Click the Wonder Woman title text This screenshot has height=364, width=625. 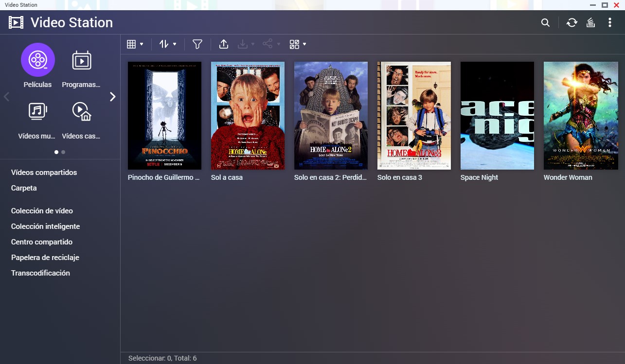coord(568,177)
